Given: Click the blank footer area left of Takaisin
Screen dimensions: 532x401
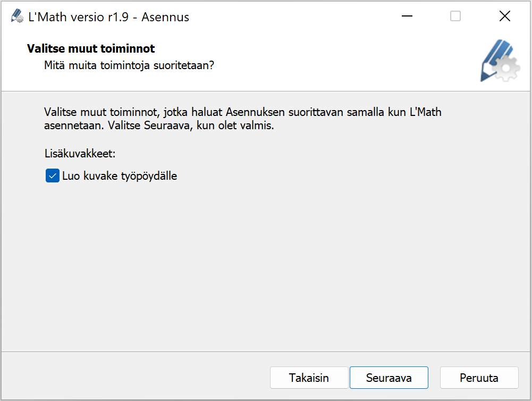Looking at the screenshot, I should point(133,378).
